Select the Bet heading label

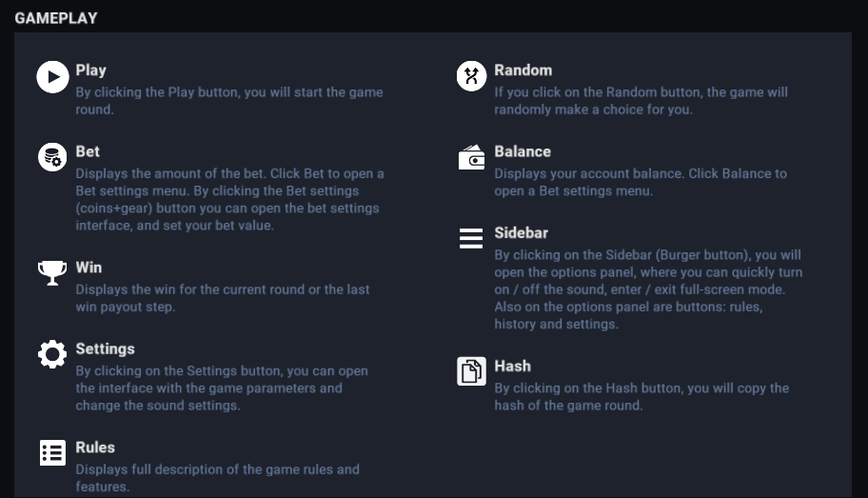(x=88, y=151)
